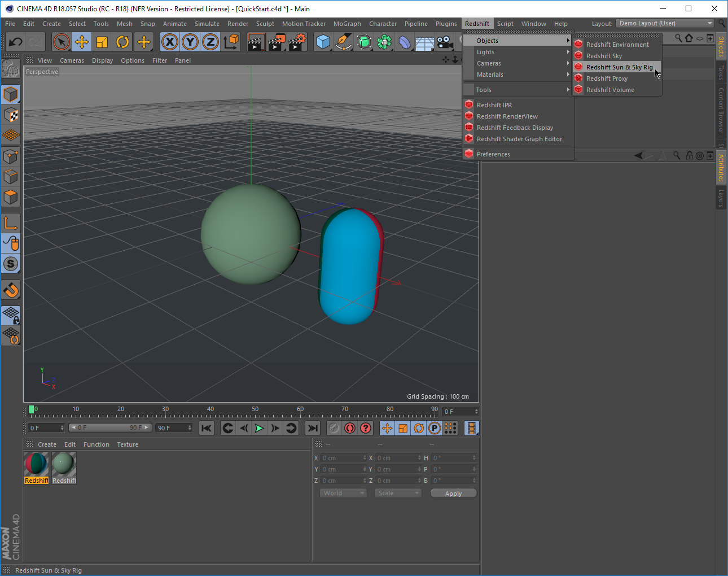Open the Pen spline tool icon
Viewport: 728px width, 576px height.
coord(344,42)
